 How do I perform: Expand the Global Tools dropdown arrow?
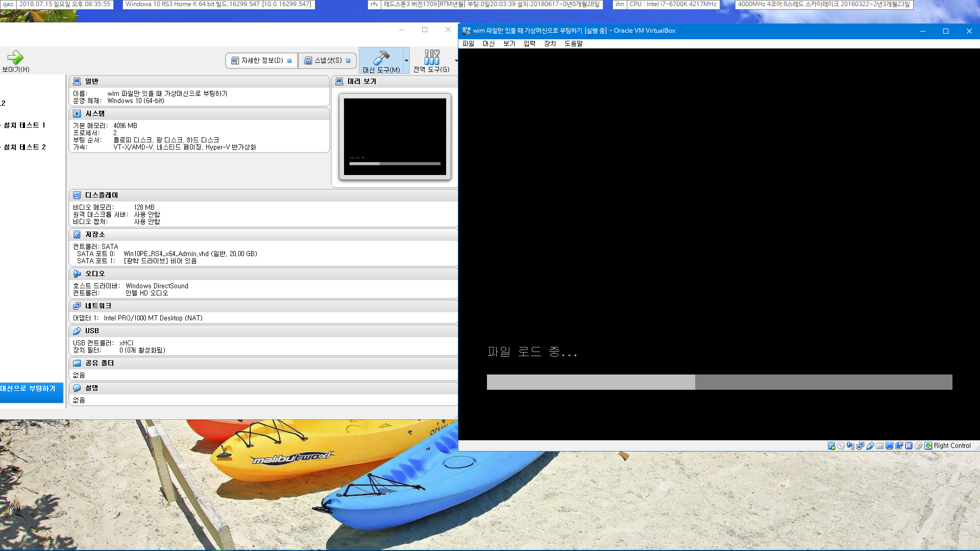456,61
